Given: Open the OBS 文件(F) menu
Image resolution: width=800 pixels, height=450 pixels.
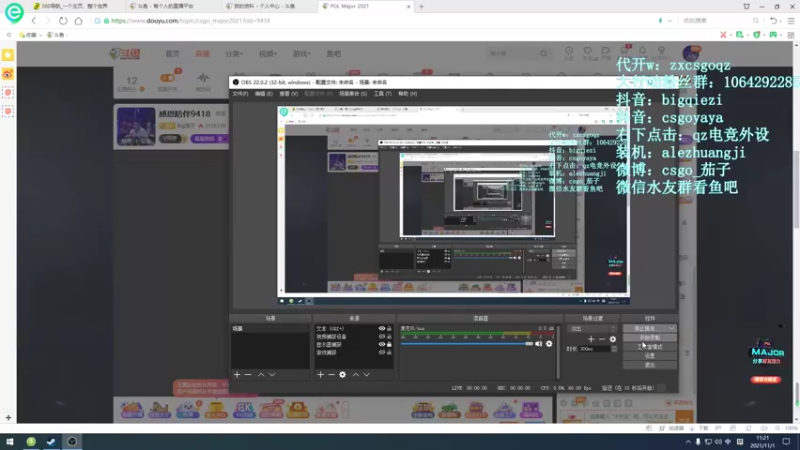Looking at the screenshot, I should (x=240, y=94).
